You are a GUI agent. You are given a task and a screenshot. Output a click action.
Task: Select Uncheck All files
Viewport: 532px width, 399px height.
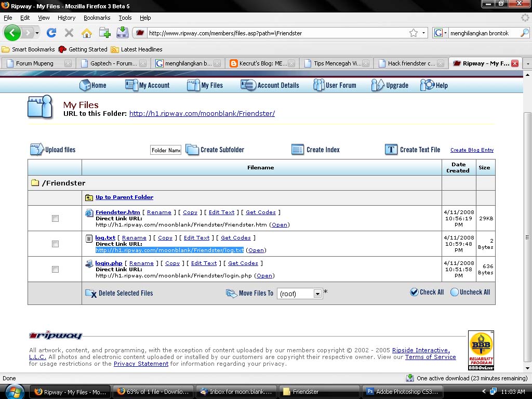470,292
